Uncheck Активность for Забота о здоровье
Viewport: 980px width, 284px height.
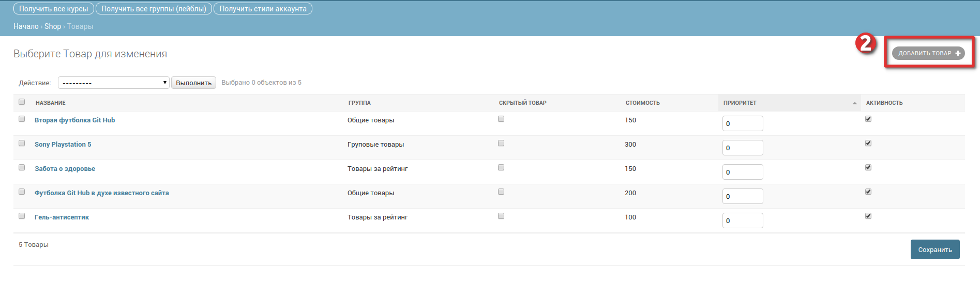(x=868, y=167)
